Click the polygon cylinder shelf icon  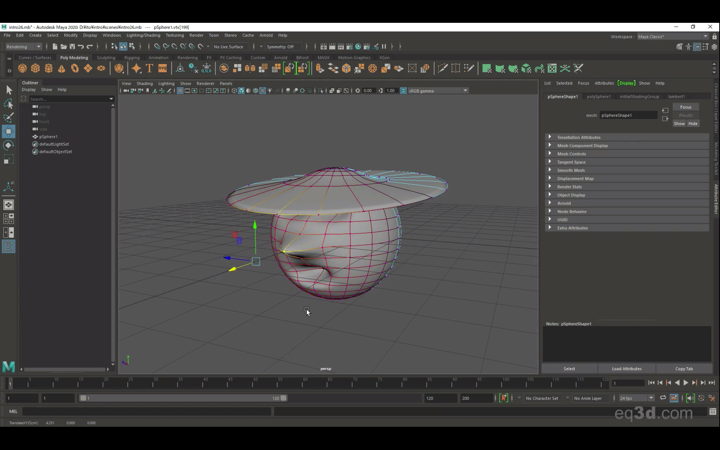(48, 69)
